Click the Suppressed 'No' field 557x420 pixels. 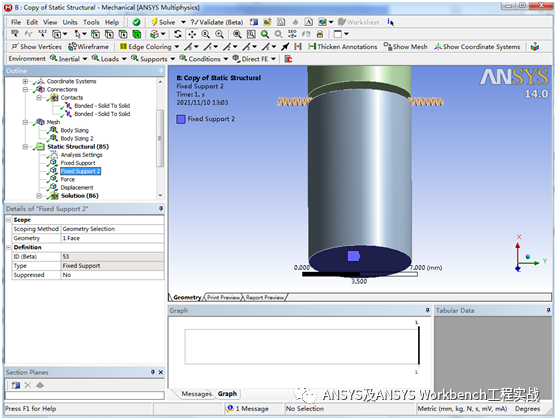[112, 275]
